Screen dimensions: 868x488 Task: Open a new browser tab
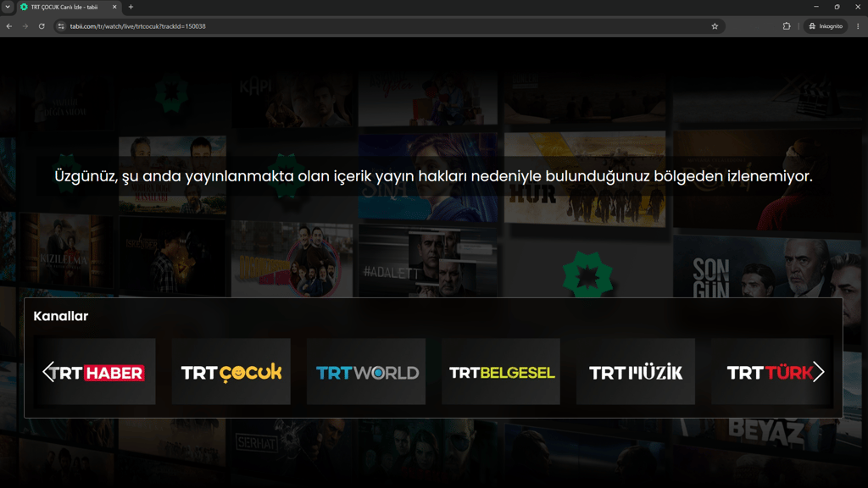click(131, 7)
